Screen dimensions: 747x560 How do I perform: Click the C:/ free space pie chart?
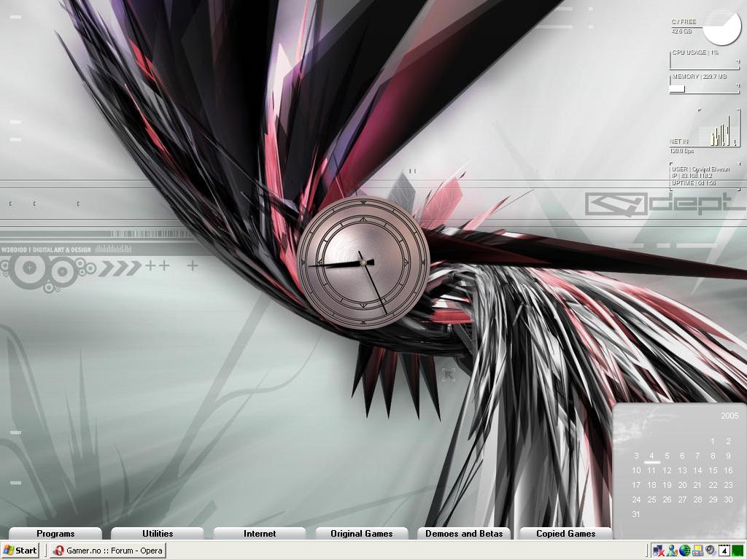721,28
